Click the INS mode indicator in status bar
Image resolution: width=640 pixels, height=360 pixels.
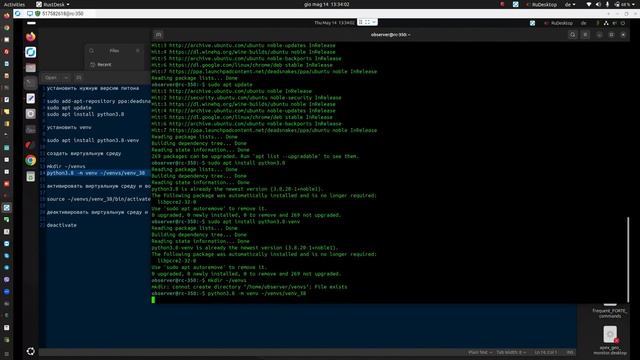(570, 352)
